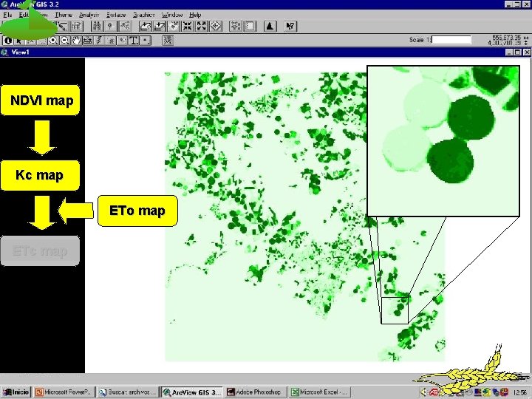532x399 pixels.
Task: Click the Zoom Out outward-arrows button
Action: coord(202,26)
